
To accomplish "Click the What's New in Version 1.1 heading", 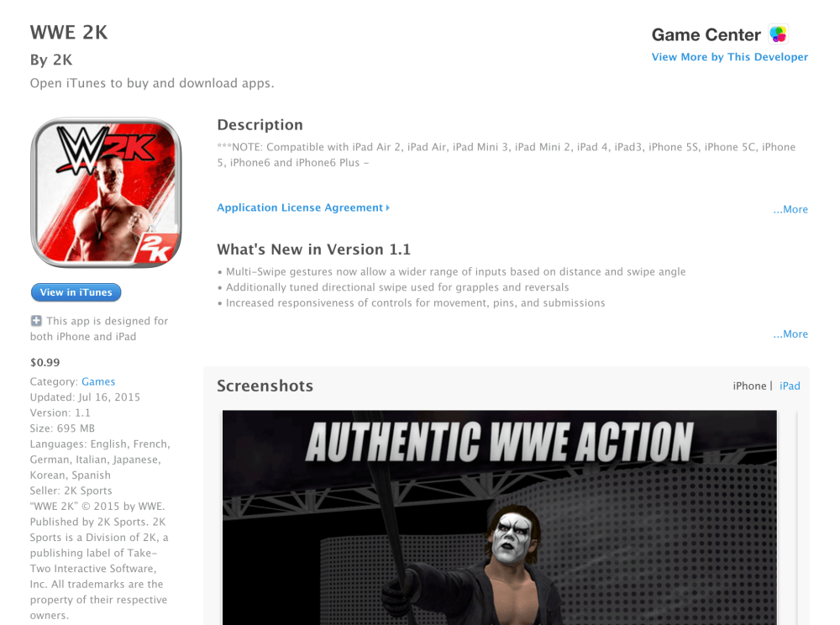I will (314, 249).
